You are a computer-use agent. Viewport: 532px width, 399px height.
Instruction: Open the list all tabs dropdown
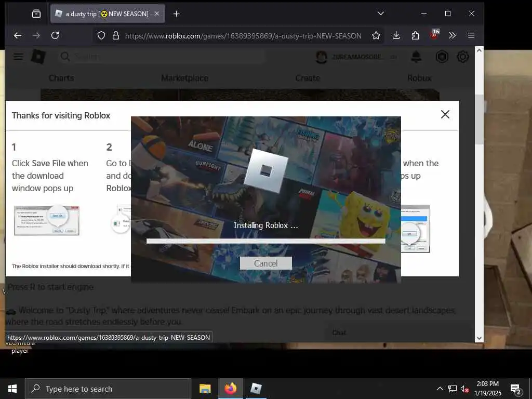381,14
